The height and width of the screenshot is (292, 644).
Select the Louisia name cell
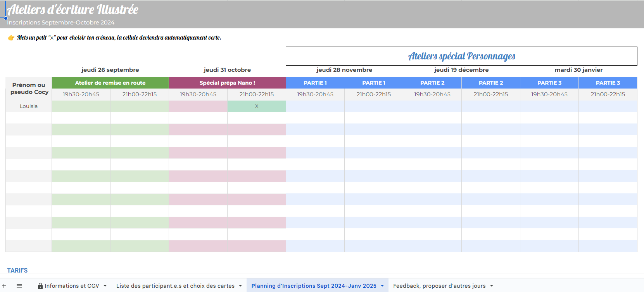[29, 106]
